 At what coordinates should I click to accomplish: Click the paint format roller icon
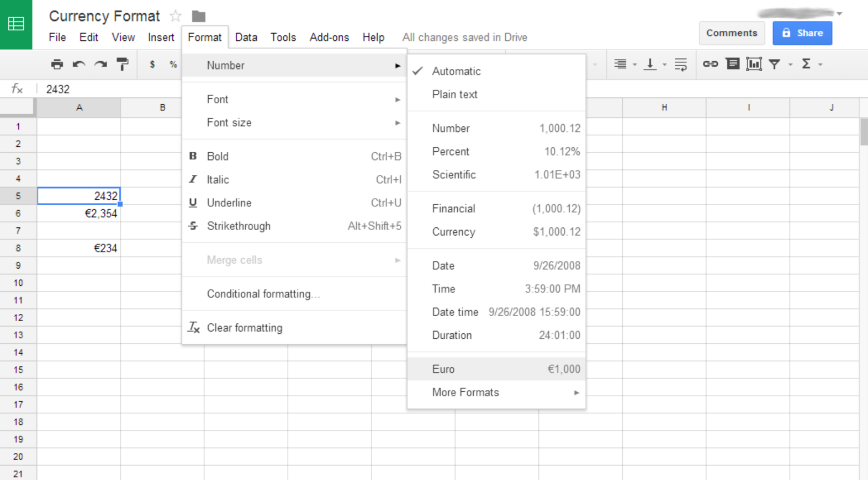[x=123, y=65]
